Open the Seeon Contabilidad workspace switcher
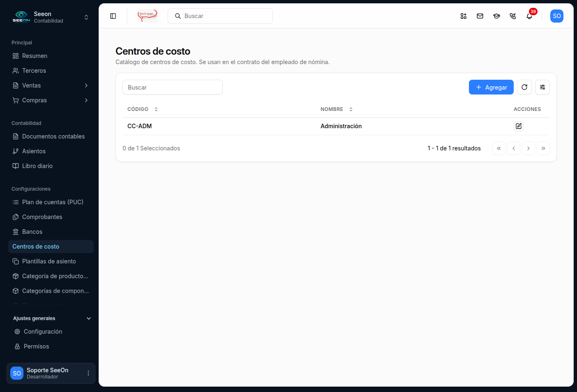Viewport: 577px width, 392px height. (51, 17)
